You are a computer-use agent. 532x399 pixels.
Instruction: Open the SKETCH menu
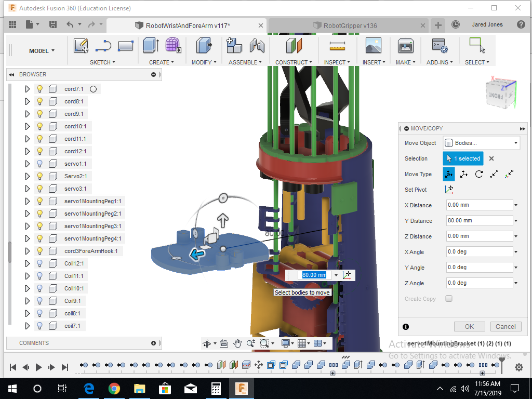102,62
